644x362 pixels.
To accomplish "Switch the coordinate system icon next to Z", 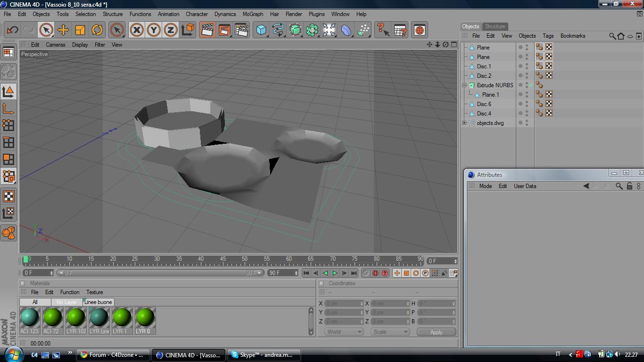I will (x=188, y=30).
